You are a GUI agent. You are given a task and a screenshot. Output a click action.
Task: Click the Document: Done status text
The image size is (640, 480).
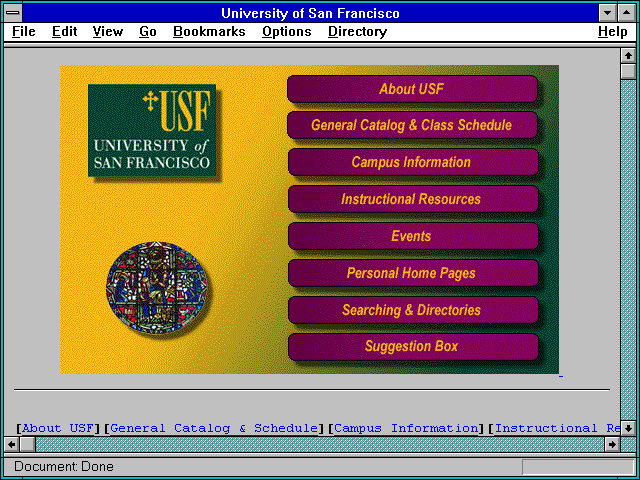tap(64, 467)
